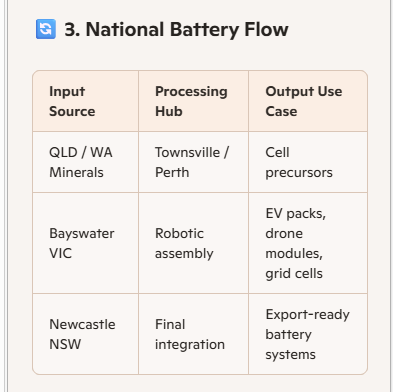Click the 'Newcastle NSW' cell
Screen dimensions: 393x392
point(86,334)
